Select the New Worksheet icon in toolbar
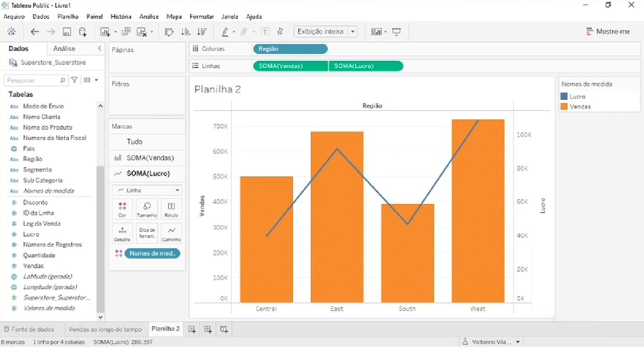This screenshot has width=644, height=347. (x=106, y=31)
